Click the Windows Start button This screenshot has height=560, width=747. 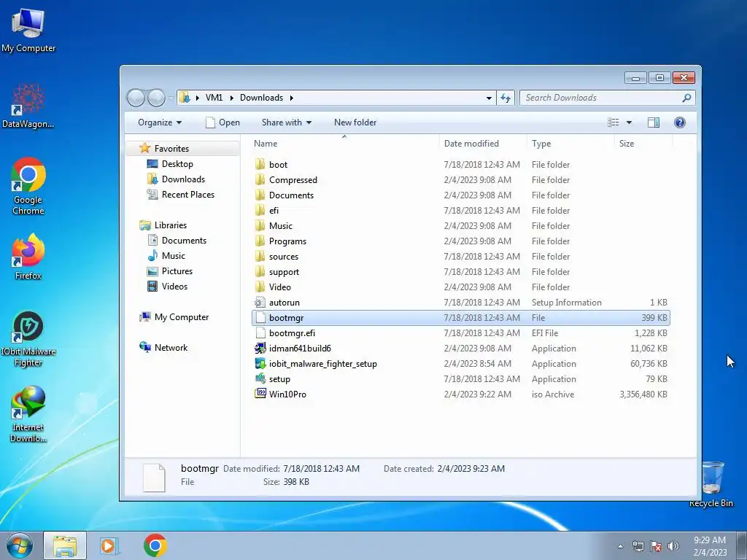20,545
